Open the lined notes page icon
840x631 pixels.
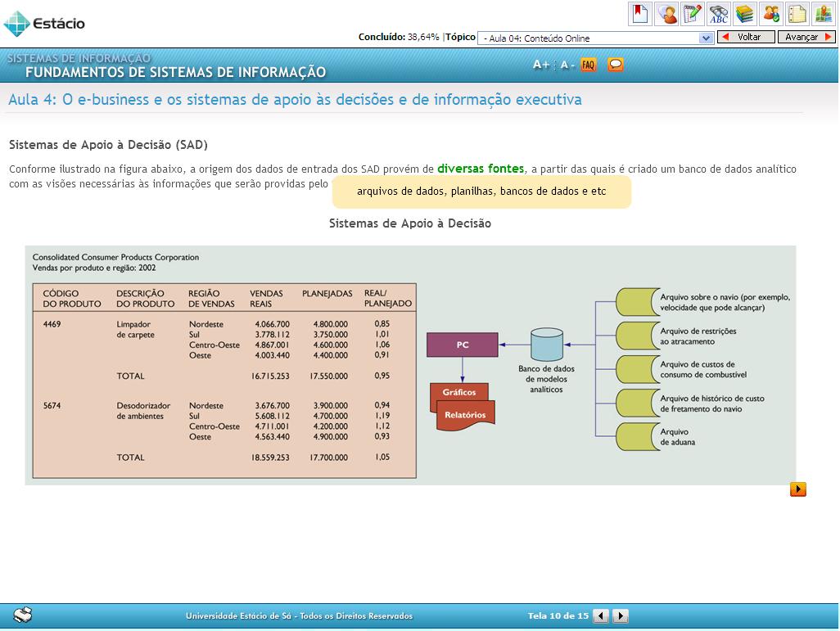(797, 14)
